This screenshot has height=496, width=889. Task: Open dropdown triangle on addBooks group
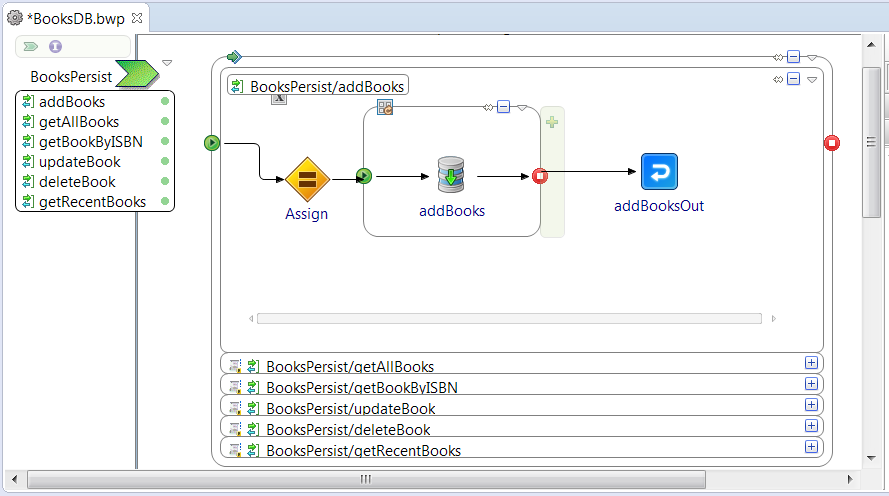tap(522, 108)
